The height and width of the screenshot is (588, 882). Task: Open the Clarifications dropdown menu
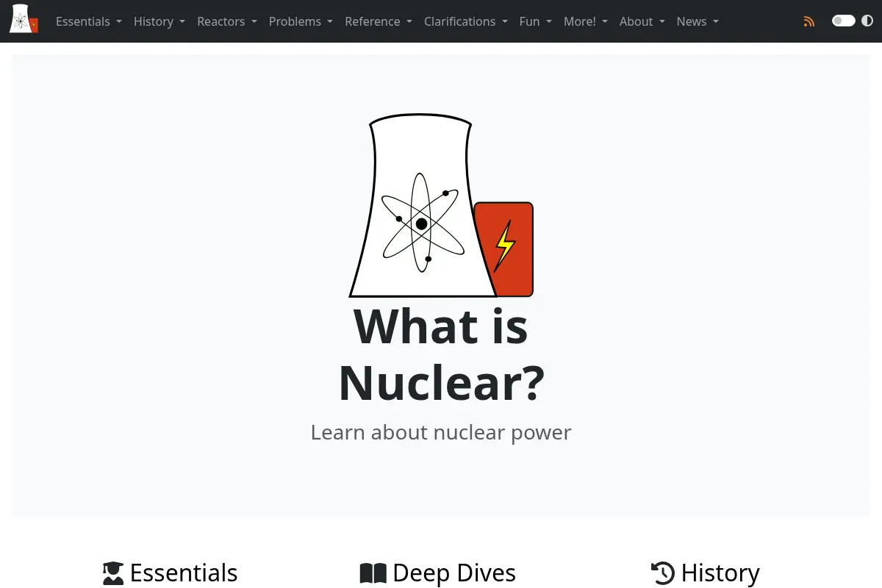(x=466, y=21)
